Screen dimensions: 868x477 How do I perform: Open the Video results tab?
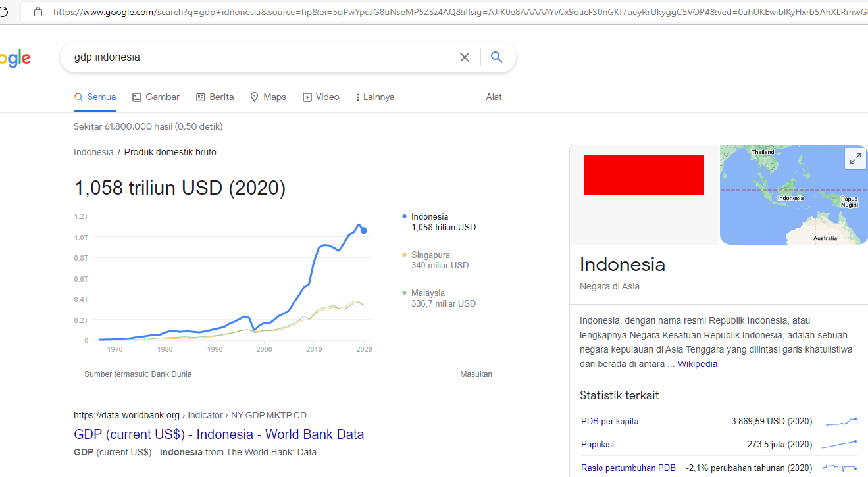(321, 97)
